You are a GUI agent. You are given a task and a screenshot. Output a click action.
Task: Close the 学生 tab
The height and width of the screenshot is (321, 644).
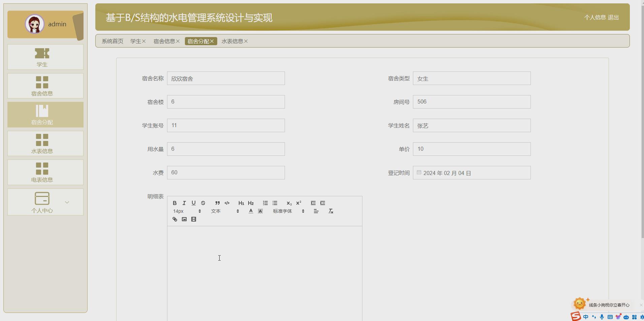tap(144, 41)
